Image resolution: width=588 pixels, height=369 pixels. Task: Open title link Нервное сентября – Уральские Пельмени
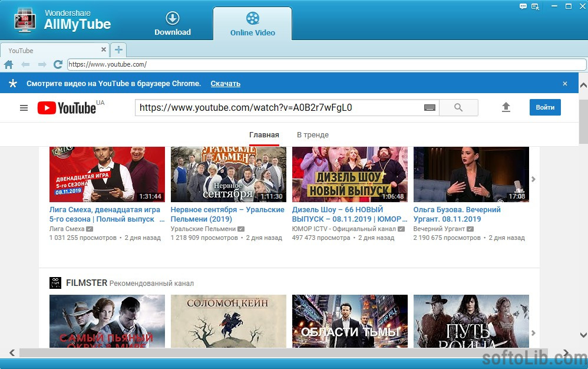tap(227, 214)
